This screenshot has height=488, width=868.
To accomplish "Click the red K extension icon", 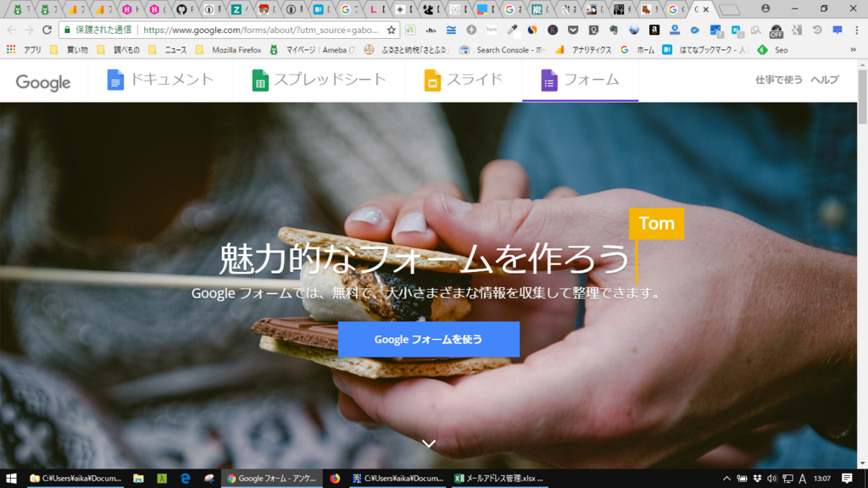I will (x=553, y=30).
